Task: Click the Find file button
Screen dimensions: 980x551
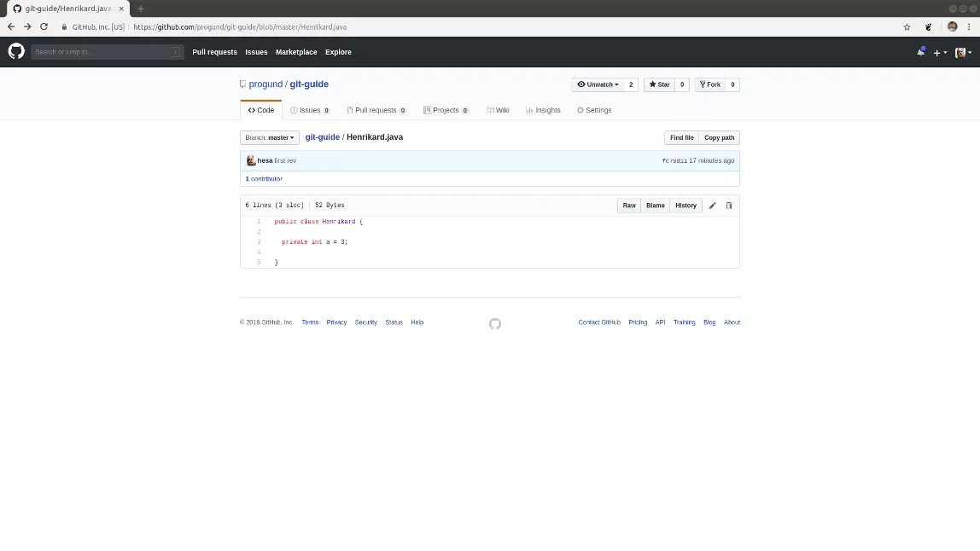Action: [x=681, y=137]
